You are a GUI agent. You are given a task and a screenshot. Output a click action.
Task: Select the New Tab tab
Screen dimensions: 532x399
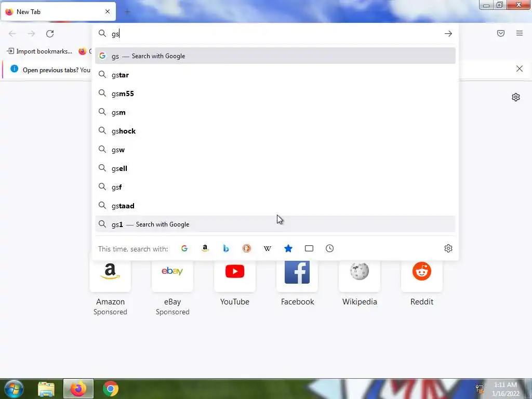(x=58, y=11)
